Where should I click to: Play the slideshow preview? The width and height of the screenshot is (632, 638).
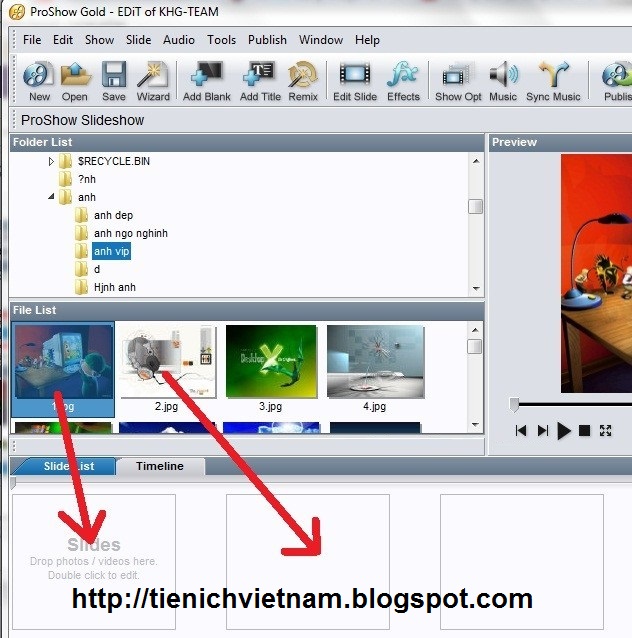coord(564,430)
